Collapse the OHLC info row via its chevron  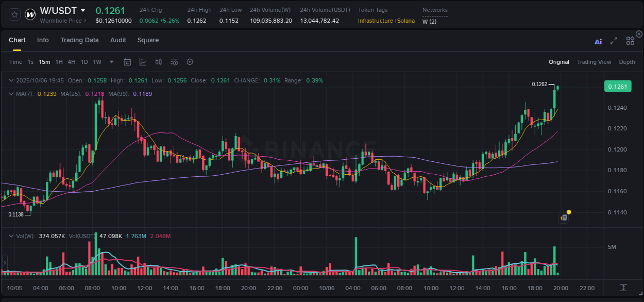coord(10,80)
